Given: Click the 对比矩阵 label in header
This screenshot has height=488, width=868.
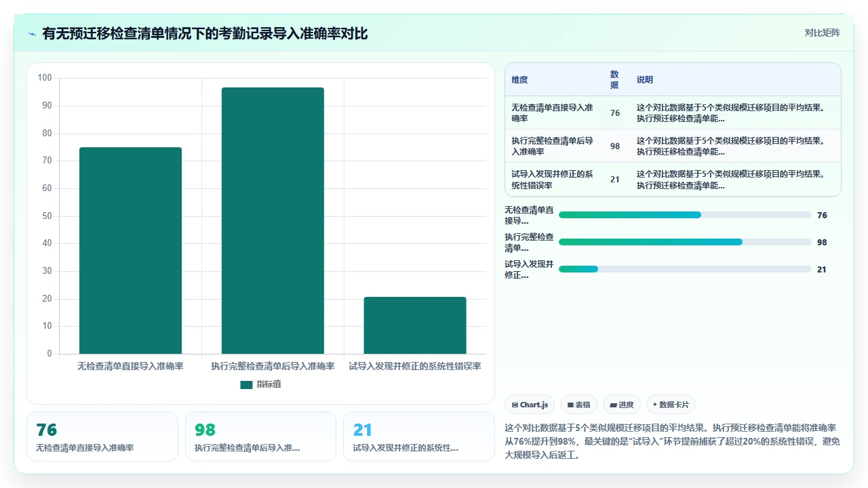Looking at the screenshot, I should point(822,33).
